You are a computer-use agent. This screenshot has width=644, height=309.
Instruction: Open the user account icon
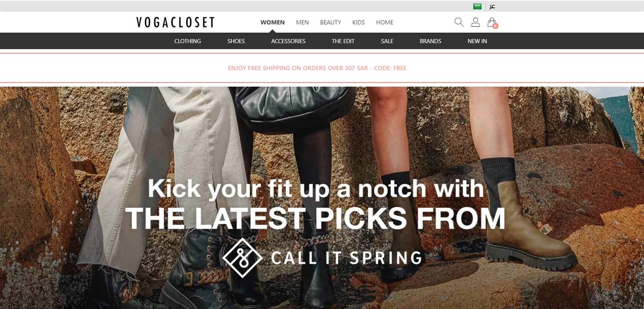coord(475,22)
